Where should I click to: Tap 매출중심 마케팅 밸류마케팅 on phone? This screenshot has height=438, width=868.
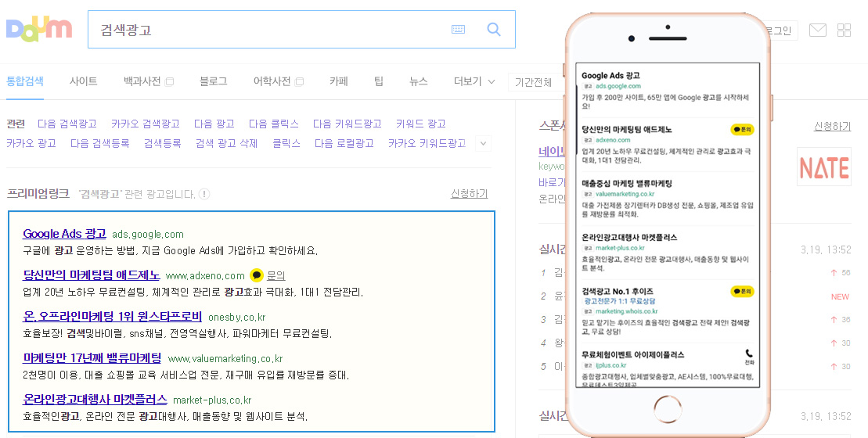pyautogui.click(x=627, y=183)
